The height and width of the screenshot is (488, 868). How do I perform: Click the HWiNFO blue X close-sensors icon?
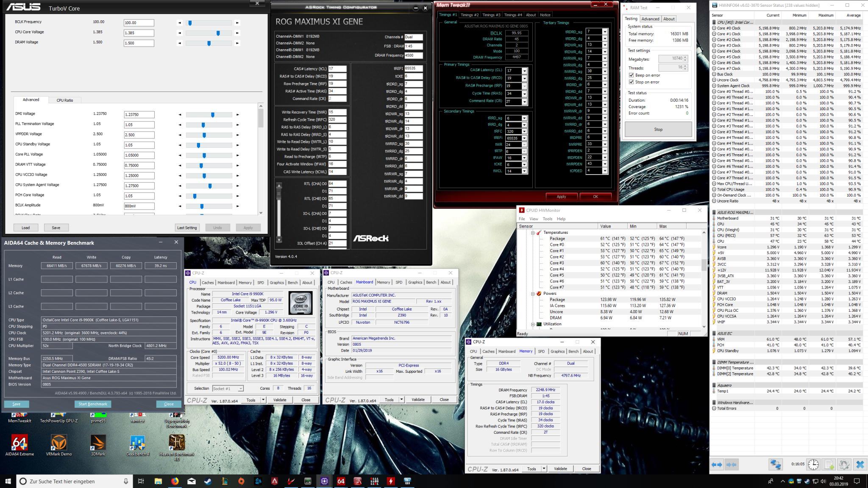[860, 465]
